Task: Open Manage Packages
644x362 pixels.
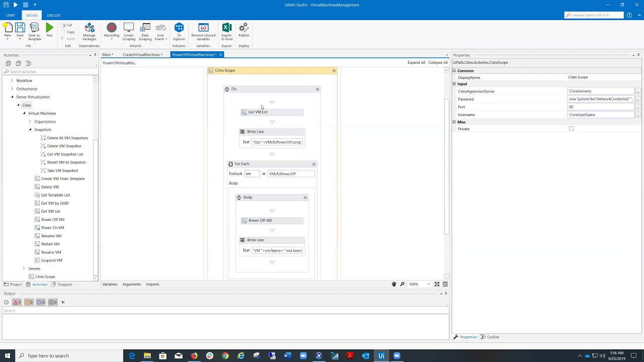Action: [89, 32]
